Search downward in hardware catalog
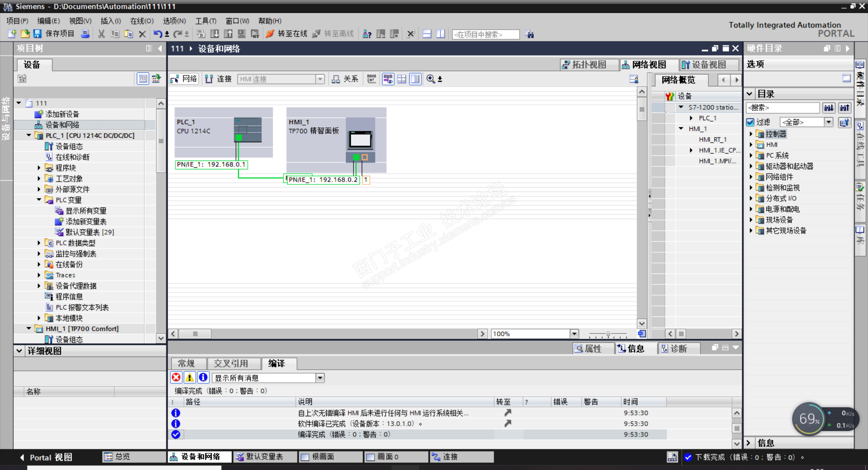The width and height of the screenshot is (868, 470). coord(829,108)
